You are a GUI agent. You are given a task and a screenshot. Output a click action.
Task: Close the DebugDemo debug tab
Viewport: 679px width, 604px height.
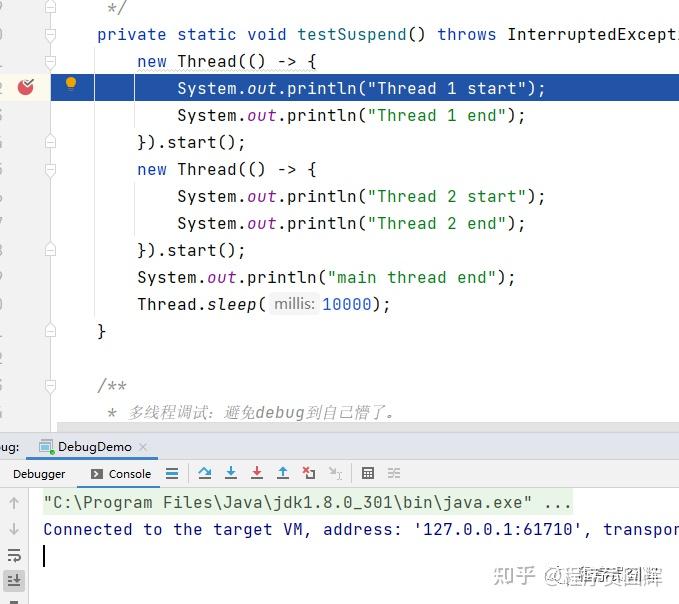[143, 446]
